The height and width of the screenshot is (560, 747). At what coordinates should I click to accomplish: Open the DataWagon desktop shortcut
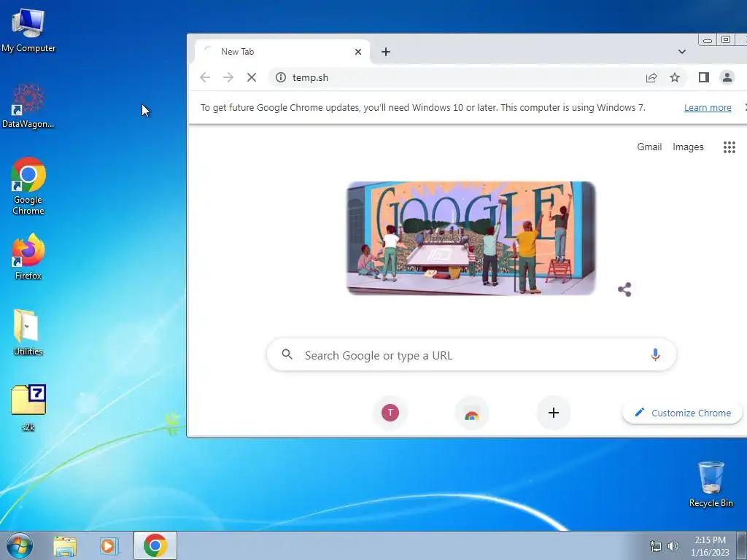pyautogui.click(x=28, y=106)
